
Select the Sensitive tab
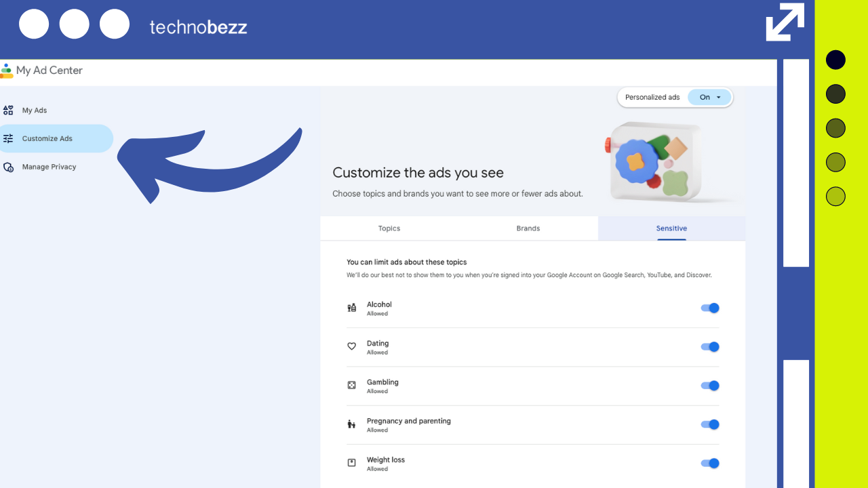point(671,228)
